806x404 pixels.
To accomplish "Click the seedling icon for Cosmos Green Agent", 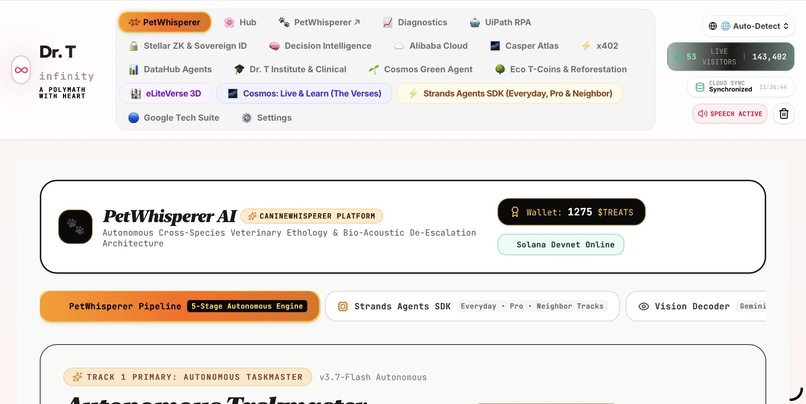I will point(374,69).
